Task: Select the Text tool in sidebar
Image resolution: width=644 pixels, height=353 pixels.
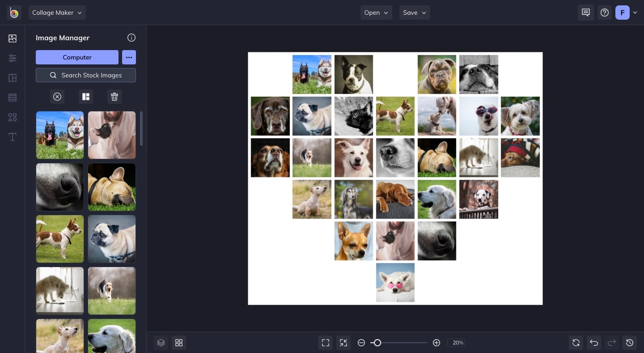Action: tap(13, 137)
